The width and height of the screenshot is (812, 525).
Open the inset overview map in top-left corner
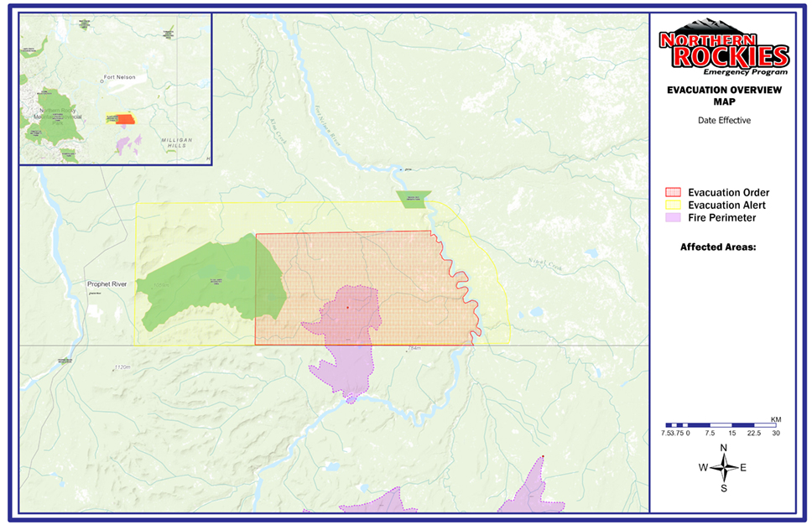pos(113,88)
